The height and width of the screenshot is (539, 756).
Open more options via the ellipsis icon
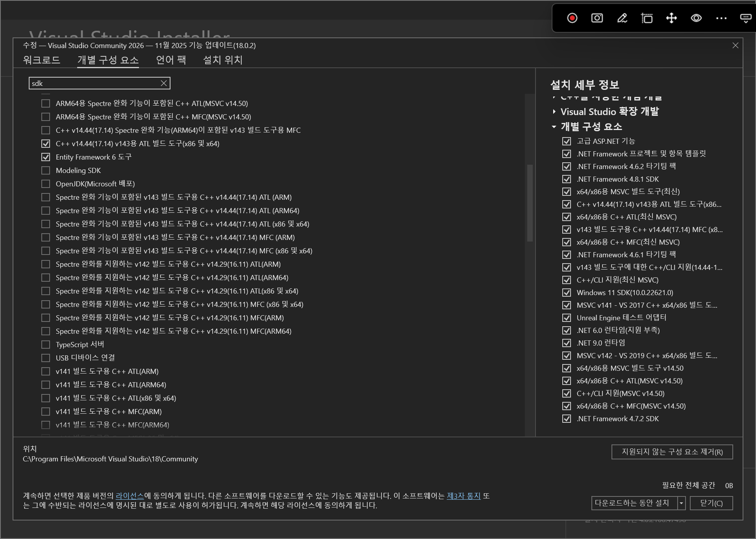[x=721, y=18]
